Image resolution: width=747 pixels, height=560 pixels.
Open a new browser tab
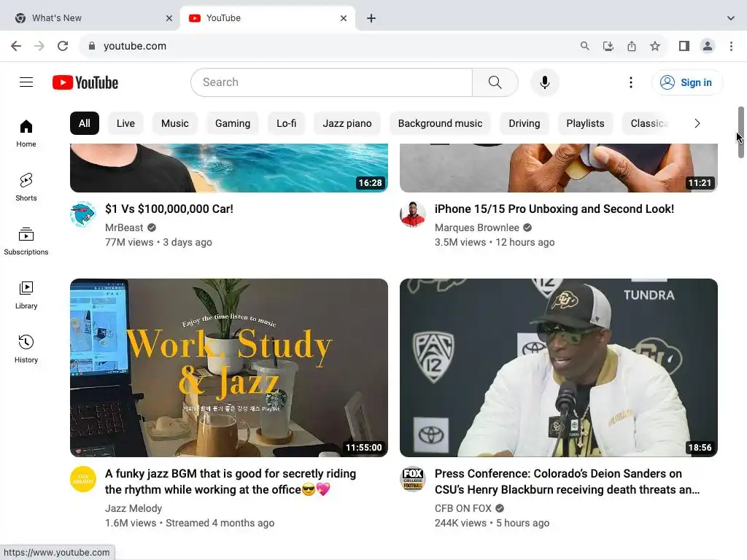(371, 18)
